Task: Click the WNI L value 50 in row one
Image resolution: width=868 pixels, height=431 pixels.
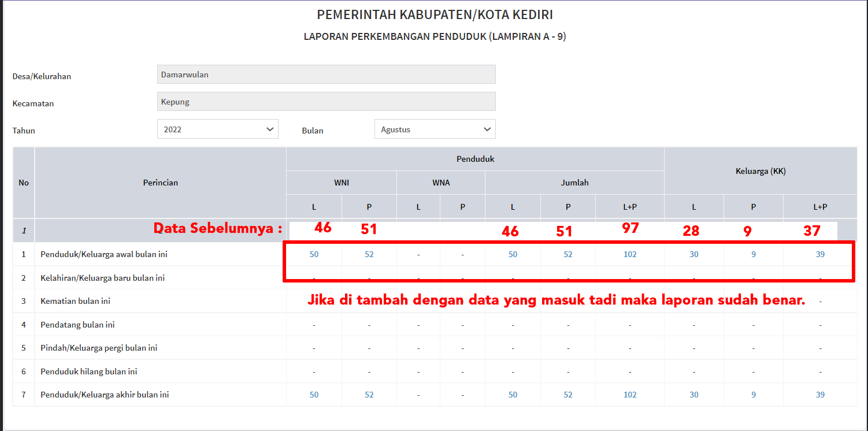Action: 314,254
